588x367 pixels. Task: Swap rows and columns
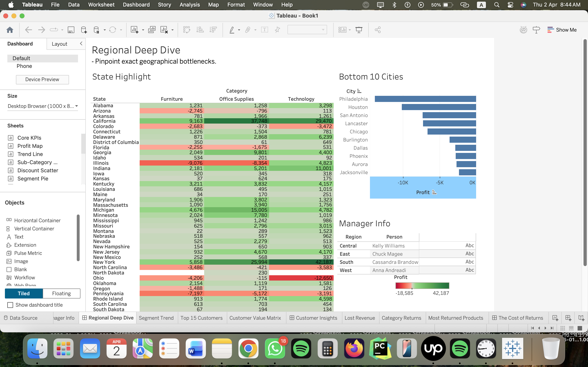(x=187, y=29)
